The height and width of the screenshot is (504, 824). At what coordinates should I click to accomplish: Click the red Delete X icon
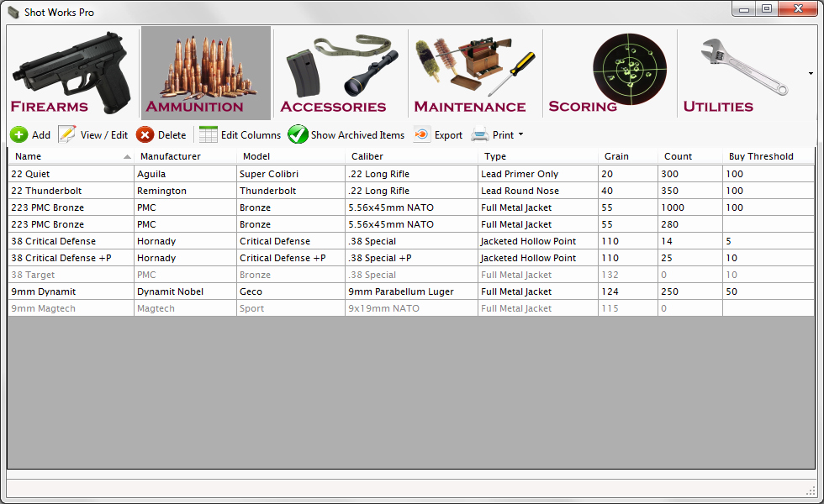coord(145,135)
